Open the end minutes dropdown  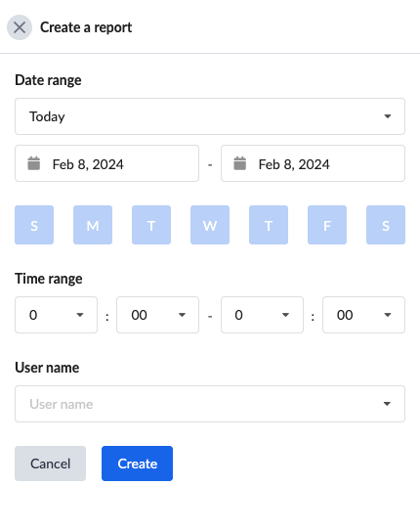363,315
